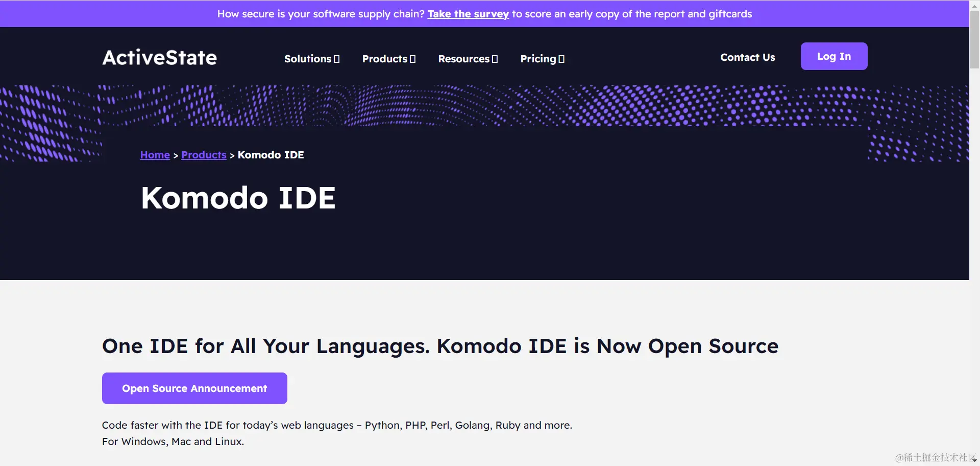
Task: Open the Solutions menu
Action: click(x=312, y=59)
